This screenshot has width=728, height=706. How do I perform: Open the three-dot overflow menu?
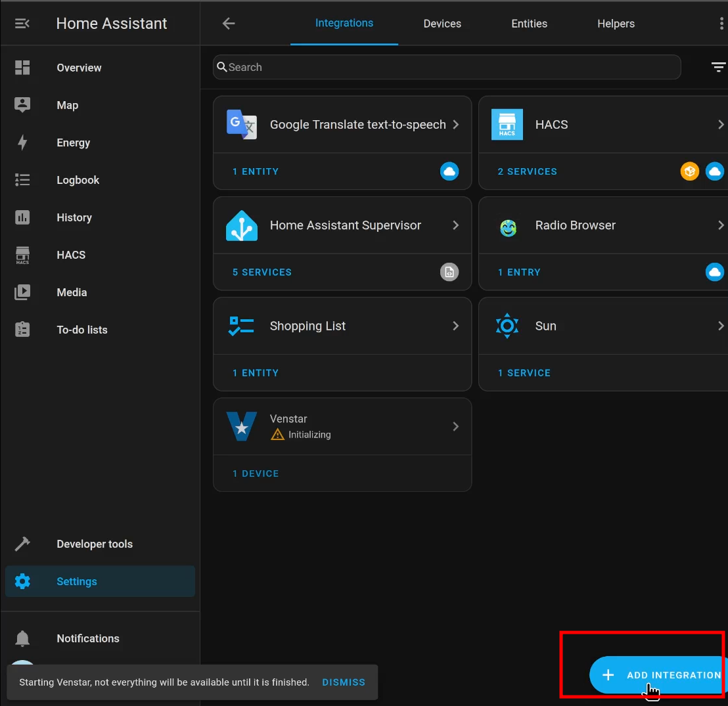click(x=721, y=23)
